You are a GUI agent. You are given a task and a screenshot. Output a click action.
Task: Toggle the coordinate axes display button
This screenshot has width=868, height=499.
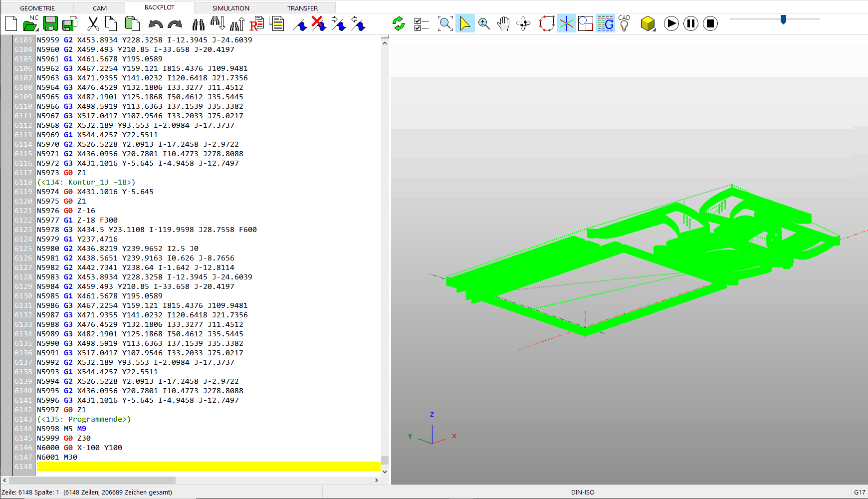tap(566, 23)
